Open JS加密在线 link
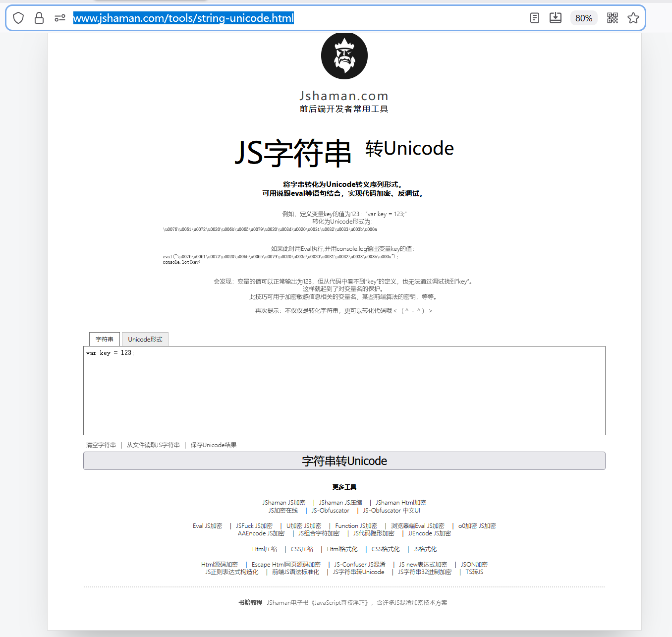672x637 pixels. (x=283, y=511)
